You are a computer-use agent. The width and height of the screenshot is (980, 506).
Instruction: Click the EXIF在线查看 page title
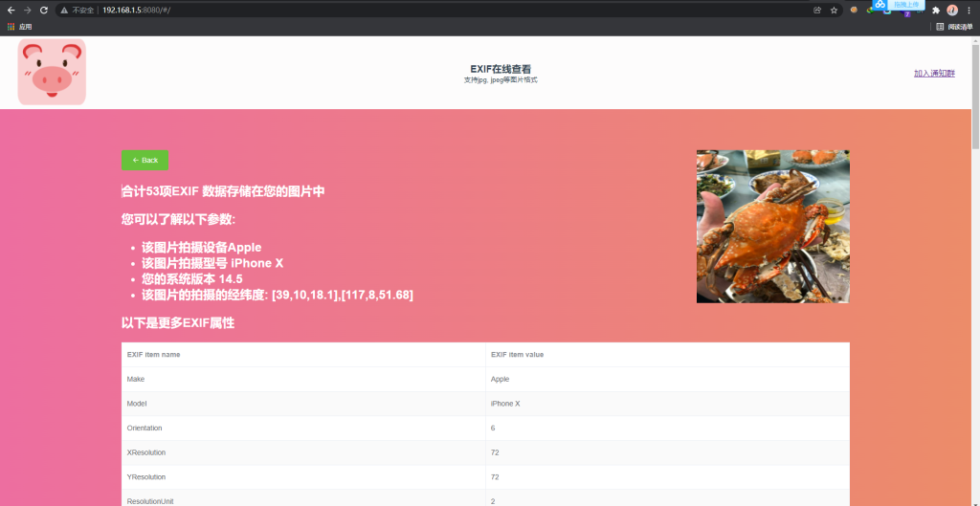tap(501, 69)
